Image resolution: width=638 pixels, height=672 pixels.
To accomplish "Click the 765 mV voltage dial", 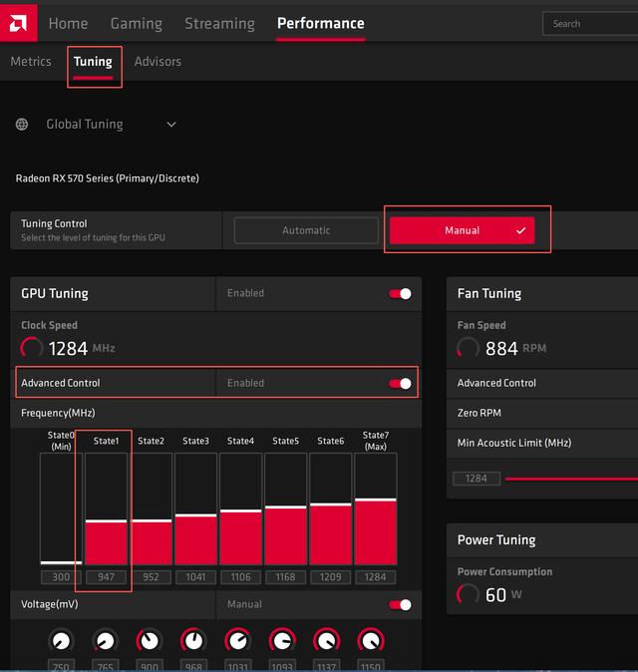I will tap(105, 641).
